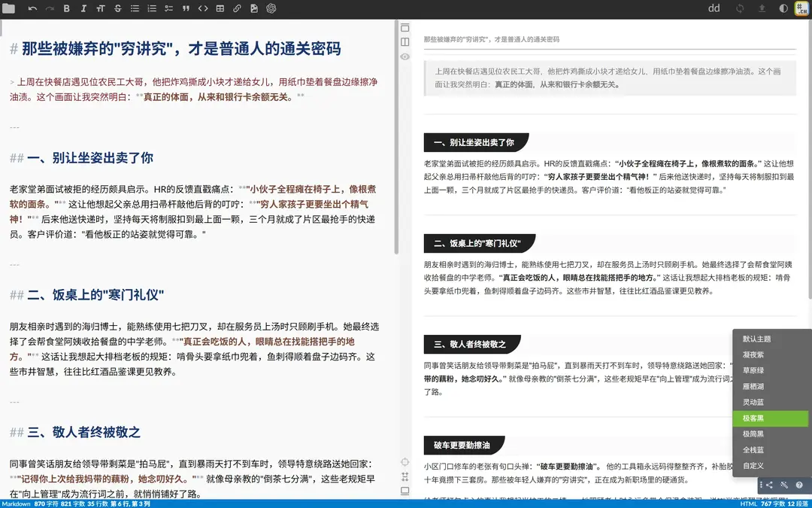Toggle strikethrough formatting

point(117,8)
